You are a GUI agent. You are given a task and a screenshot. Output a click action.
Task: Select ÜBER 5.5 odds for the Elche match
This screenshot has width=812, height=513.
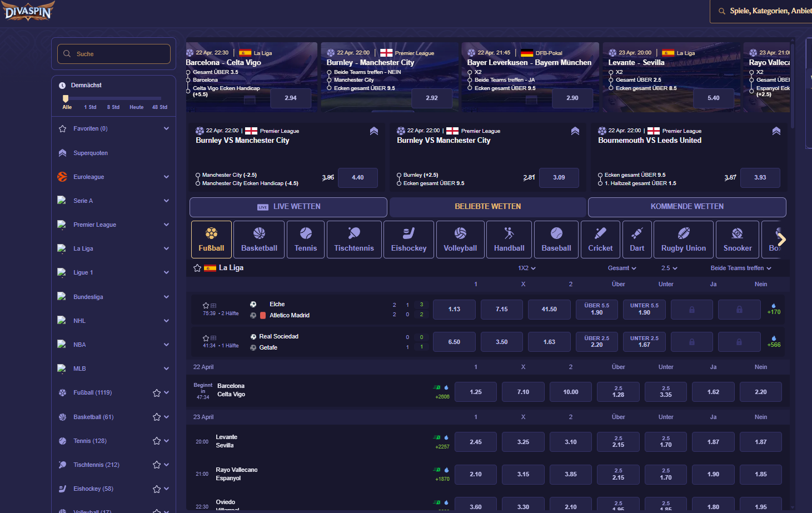(596, 310)
